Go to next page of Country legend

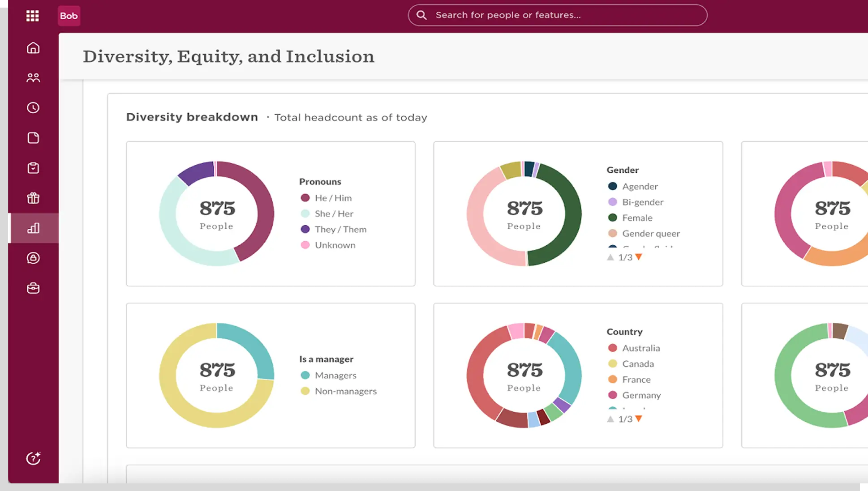639,419
